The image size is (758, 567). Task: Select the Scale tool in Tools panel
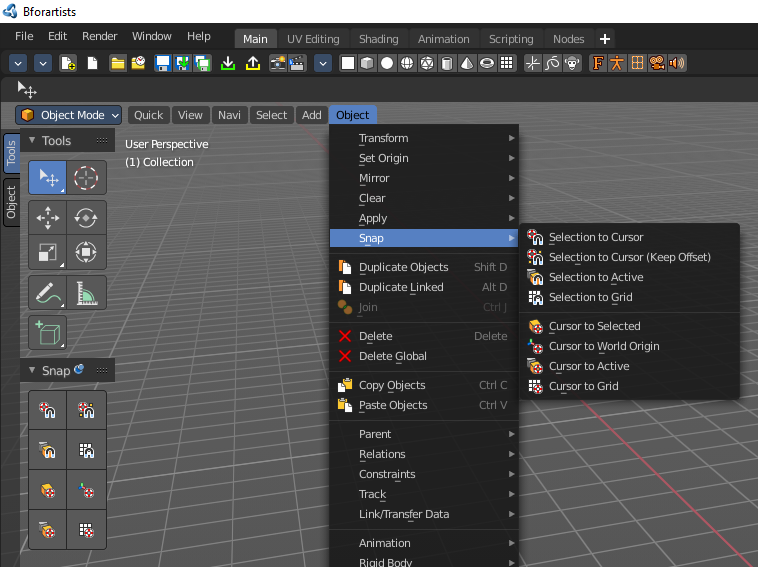tap(47, 252)
